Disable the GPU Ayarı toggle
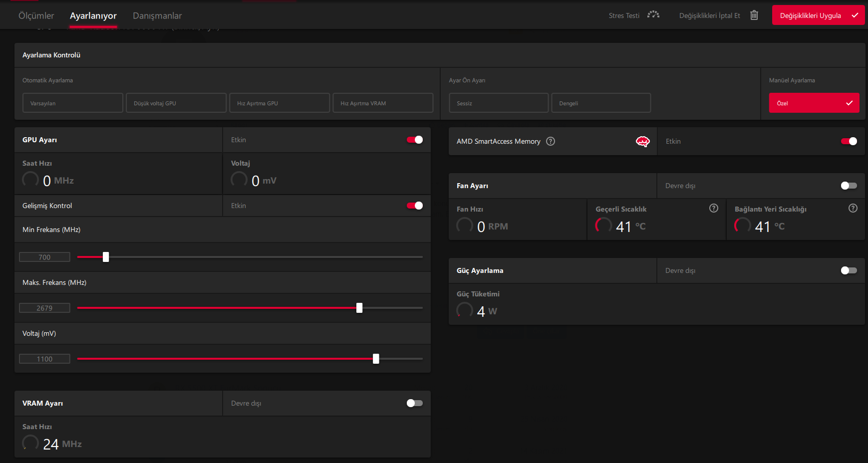 [414, 140]
